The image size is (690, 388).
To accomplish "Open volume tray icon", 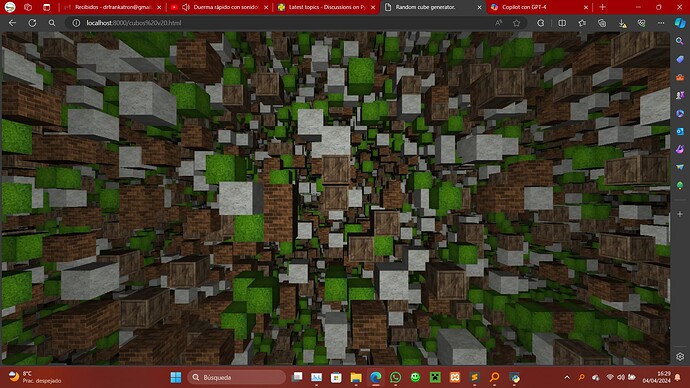I will [621, 377].
